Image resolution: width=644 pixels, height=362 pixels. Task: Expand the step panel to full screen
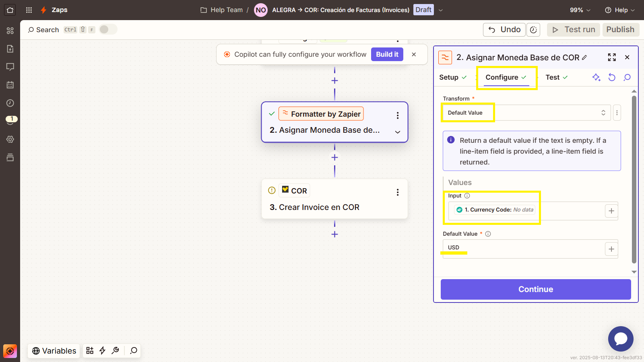(612, 58)
